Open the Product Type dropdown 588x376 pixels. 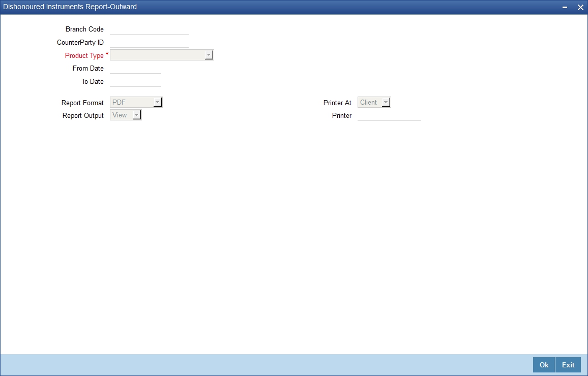162,55
